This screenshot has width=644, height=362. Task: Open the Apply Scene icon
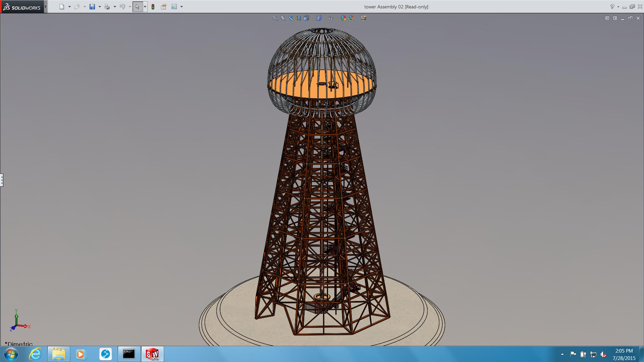pos(351,18)
